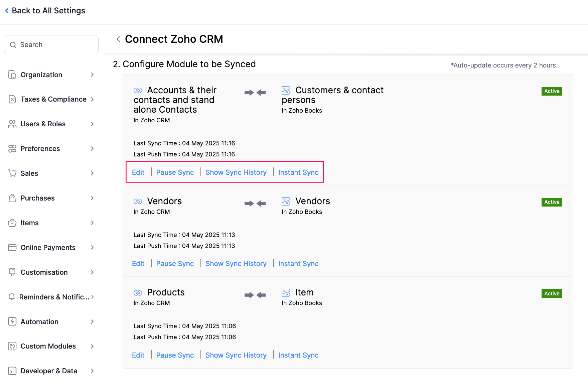Click the Online Payments card icon

click(12, 247)
